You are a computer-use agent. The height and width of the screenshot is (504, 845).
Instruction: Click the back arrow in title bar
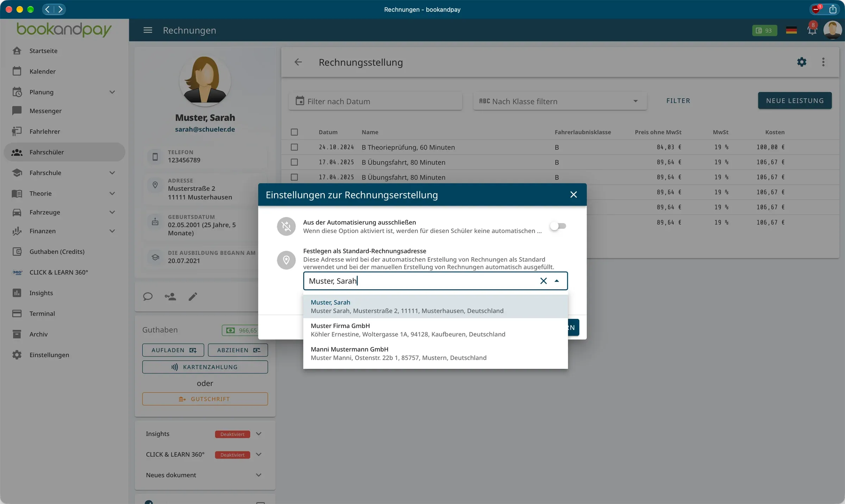(48, 9)
